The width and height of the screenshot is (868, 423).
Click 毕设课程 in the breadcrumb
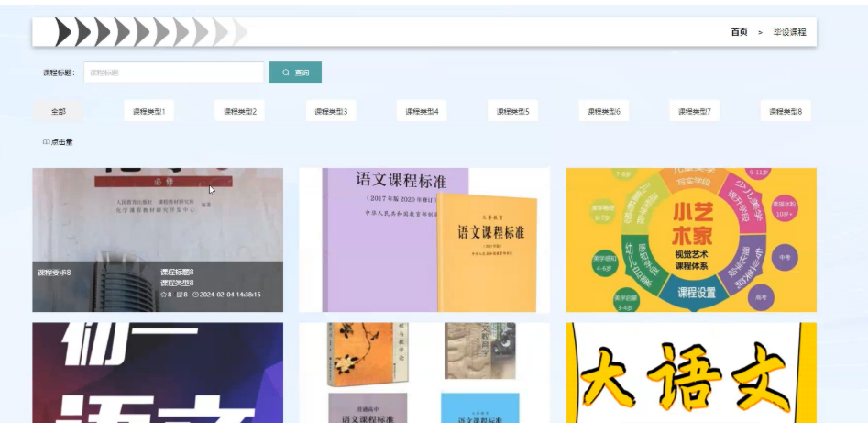coord(789,32)
